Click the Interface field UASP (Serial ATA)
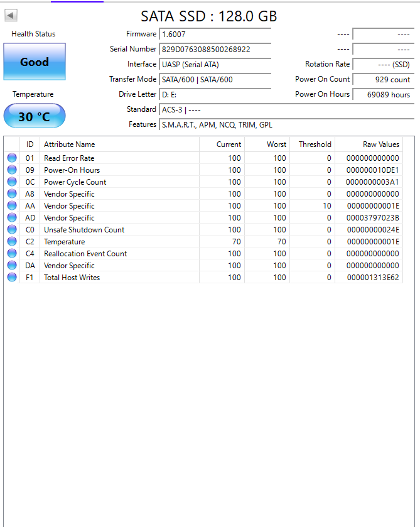Viewport: 420px width, 527px height. (x=215, y=65)
